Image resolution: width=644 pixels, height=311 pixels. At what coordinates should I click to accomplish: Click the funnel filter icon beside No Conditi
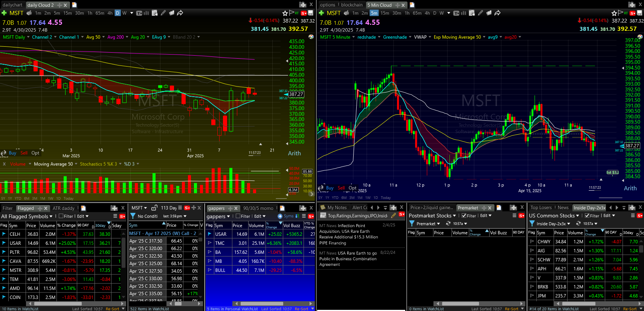click(133, 216)
